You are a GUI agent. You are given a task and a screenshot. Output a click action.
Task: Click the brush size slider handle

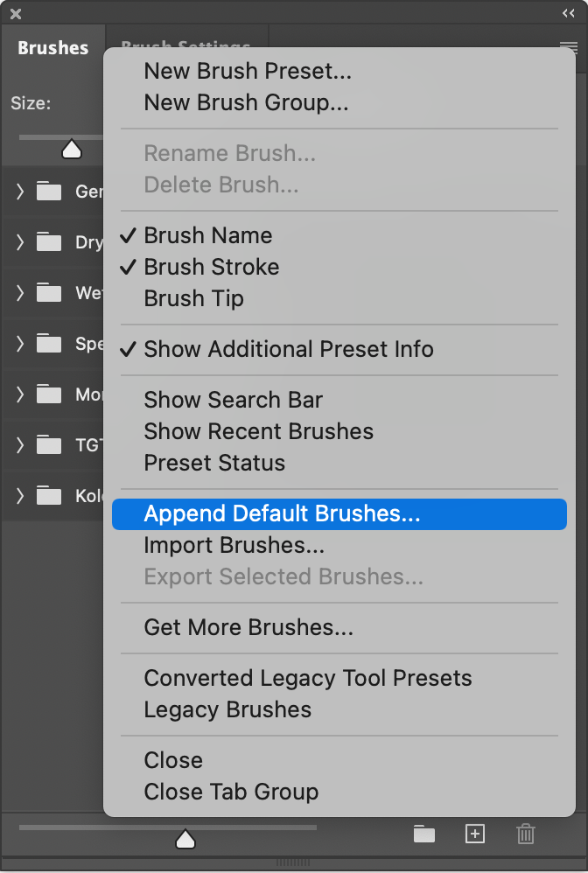(71, 150)
